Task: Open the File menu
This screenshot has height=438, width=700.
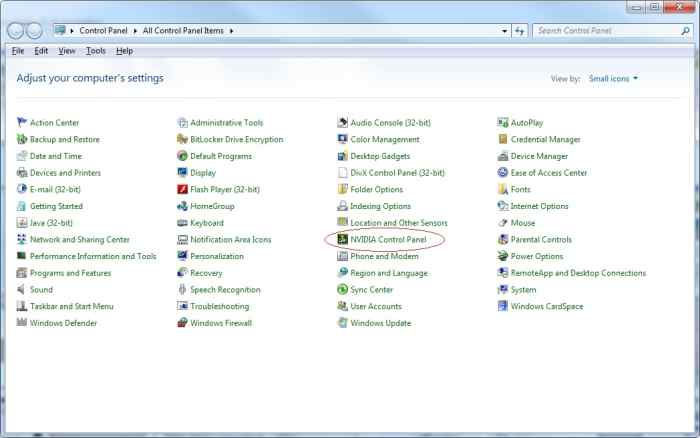Action: [x=18, y=50]
